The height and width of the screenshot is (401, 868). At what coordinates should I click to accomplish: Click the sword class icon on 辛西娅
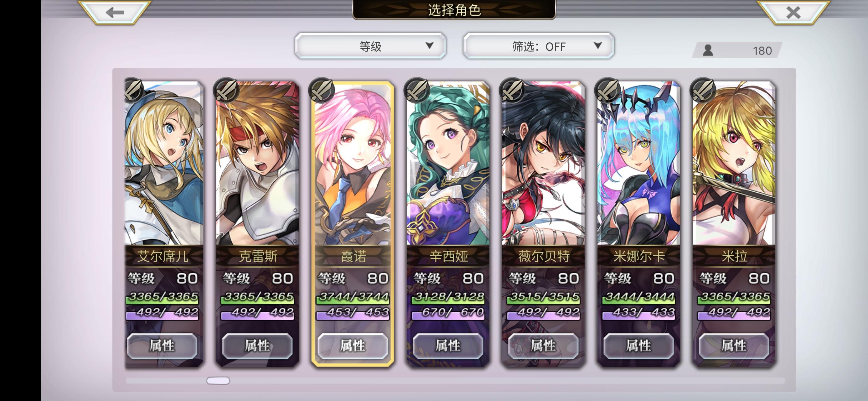coord(417,90)
